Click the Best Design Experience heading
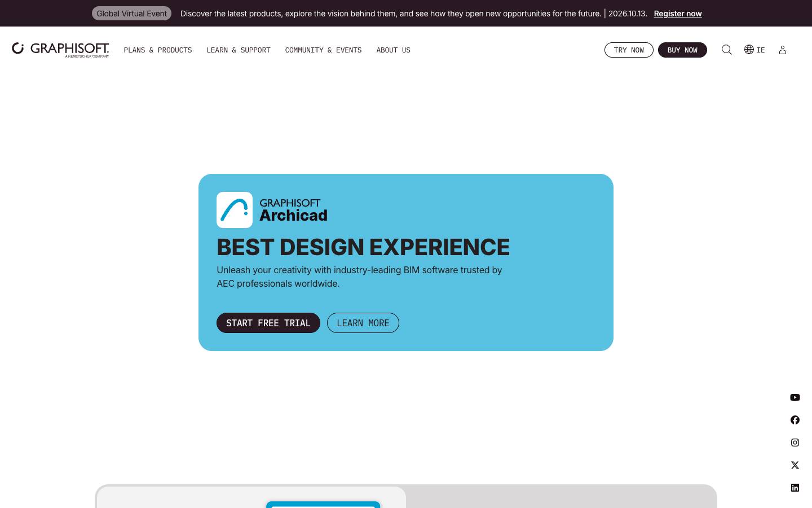This screenshot has width=812, height=508. (x=363, y=247)
